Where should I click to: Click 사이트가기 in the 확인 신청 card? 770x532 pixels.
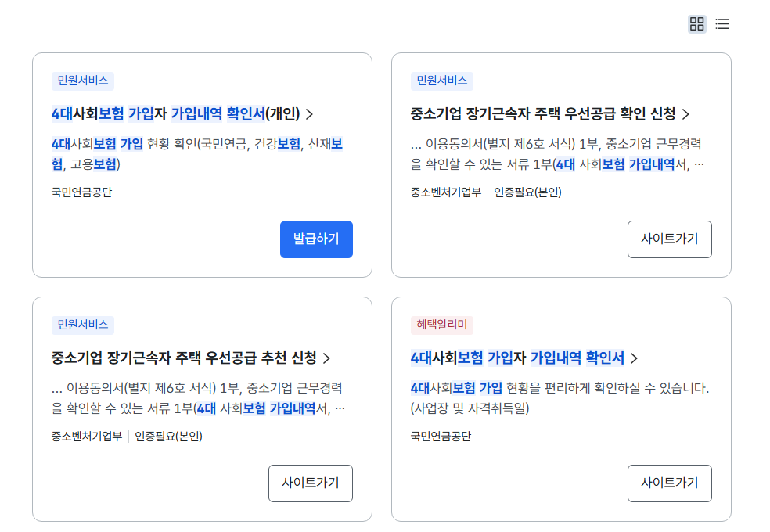point(669,239)
